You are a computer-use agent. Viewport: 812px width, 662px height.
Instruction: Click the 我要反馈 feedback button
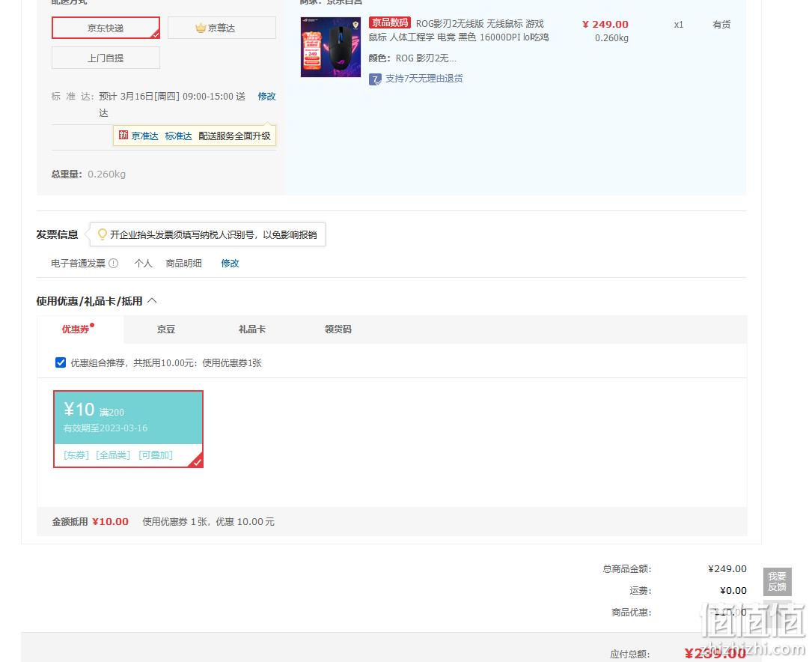pos(778,582)
